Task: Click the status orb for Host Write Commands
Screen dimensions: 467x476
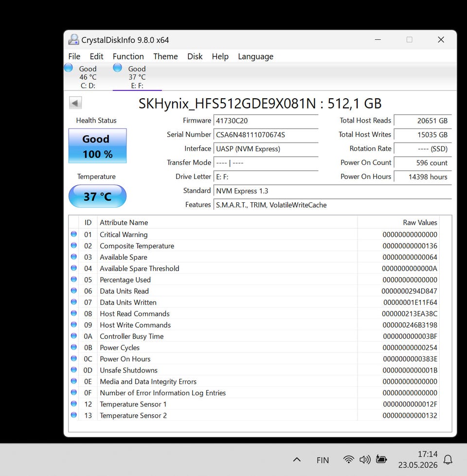Action: point(74,324)
